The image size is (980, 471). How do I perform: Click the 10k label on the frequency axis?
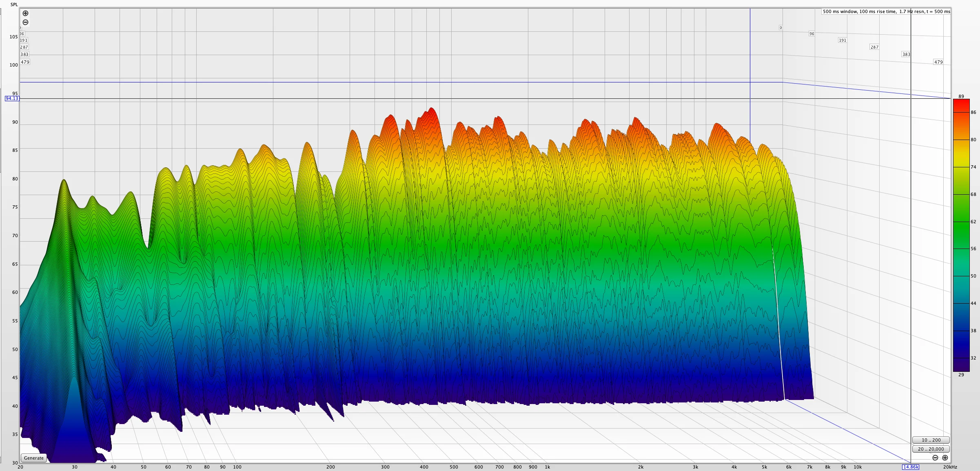pyautogui.click(x=858, y=467)
